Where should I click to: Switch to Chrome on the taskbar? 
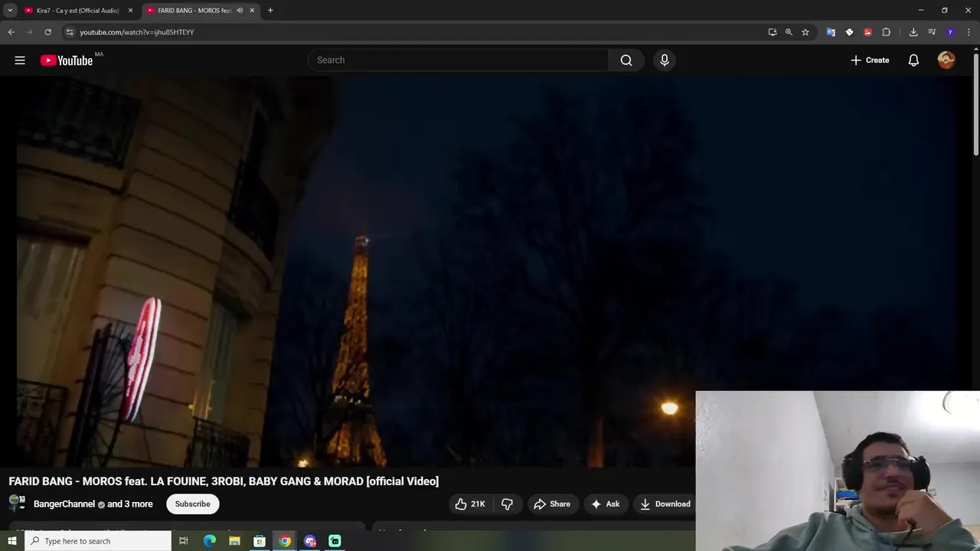click(x=285, y=541)
